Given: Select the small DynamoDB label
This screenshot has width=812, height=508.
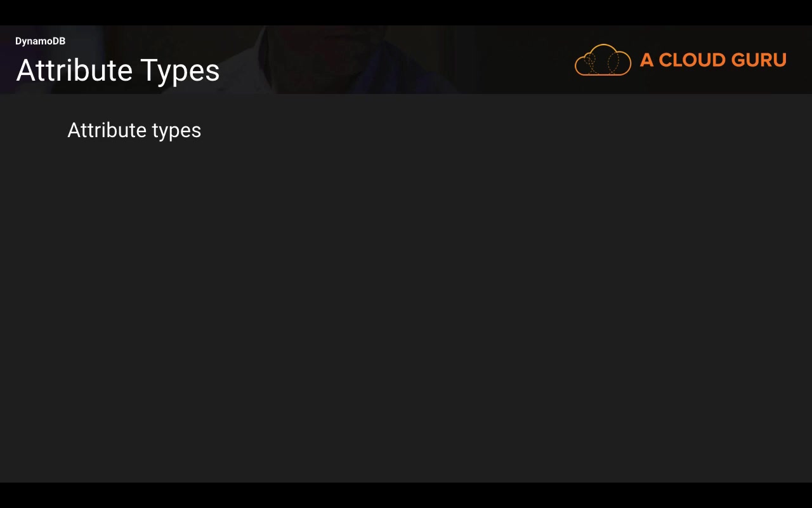Looking at the screenshot, I should 40,41.
